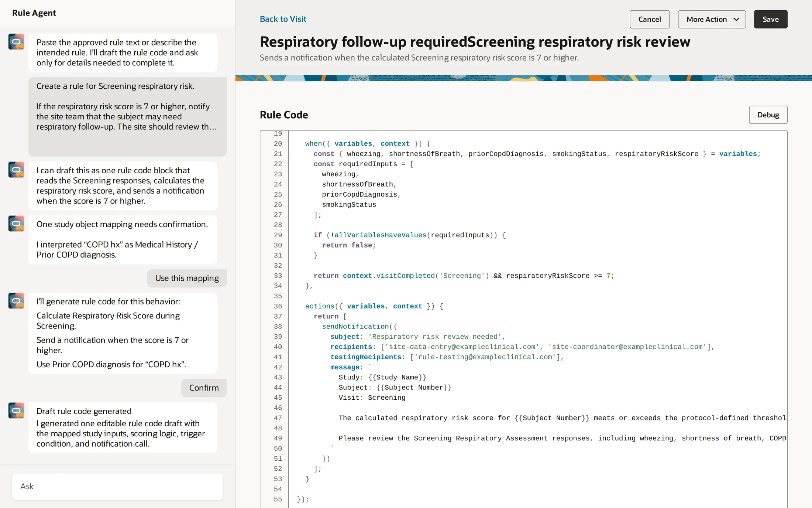Click 'when({ variables, context })' on line 20
Image resolution: width=812 pixels, height=508 pixels.
364,144
